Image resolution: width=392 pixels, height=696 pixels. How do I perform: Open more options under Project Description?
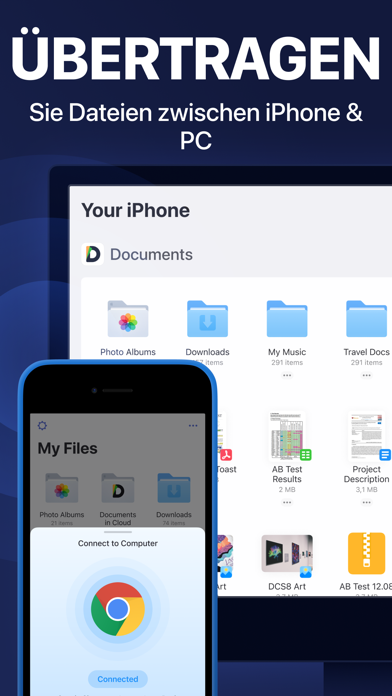coord(366,502)
